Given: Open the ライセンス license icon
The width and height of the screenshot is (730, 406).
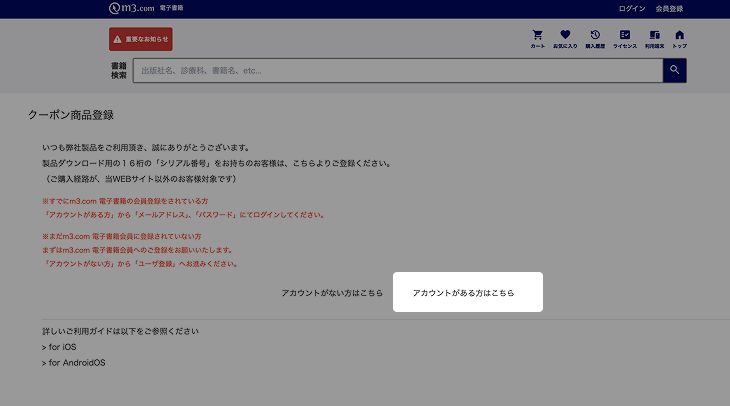Looking at the screenshot, I should pos(624,37).
